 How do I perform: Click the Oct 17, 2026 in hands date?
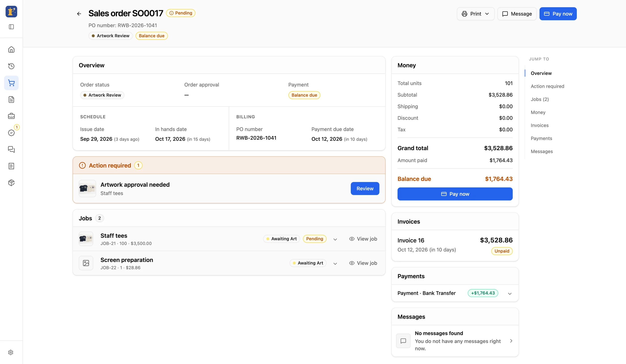tap(170, 139)
